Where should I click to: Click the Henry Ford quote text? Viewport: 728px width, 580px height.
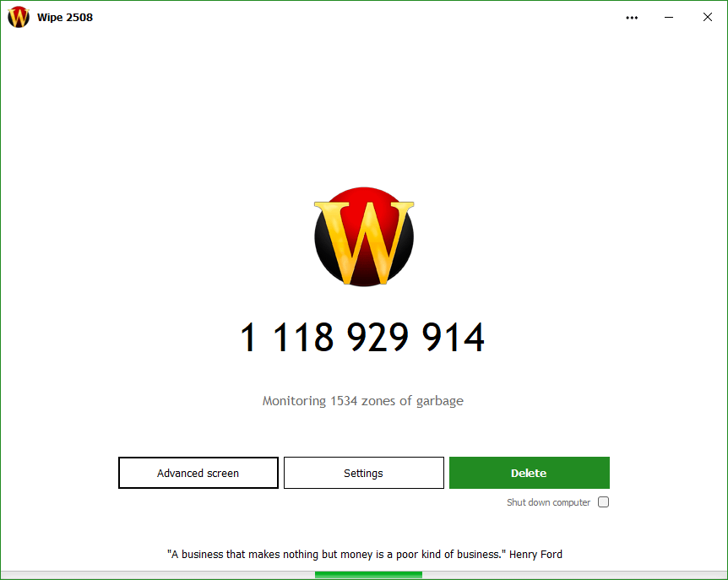[x=363, y=554]
